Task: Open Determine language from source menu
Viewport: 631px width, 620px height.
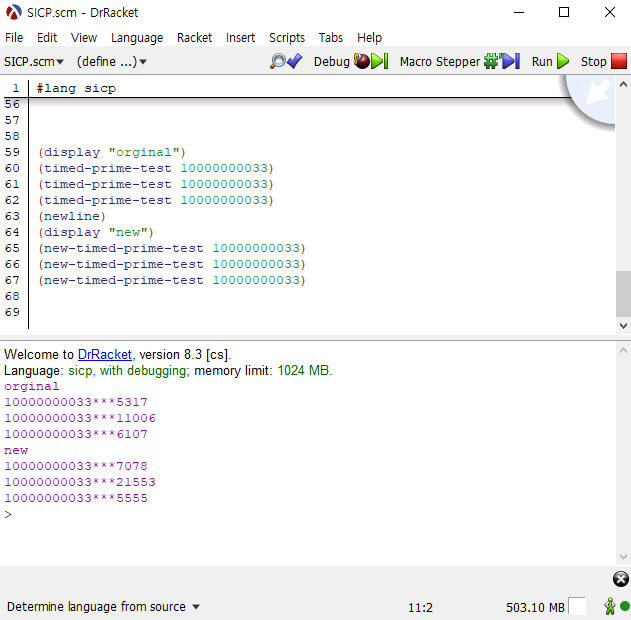Action: pos(103,606)
